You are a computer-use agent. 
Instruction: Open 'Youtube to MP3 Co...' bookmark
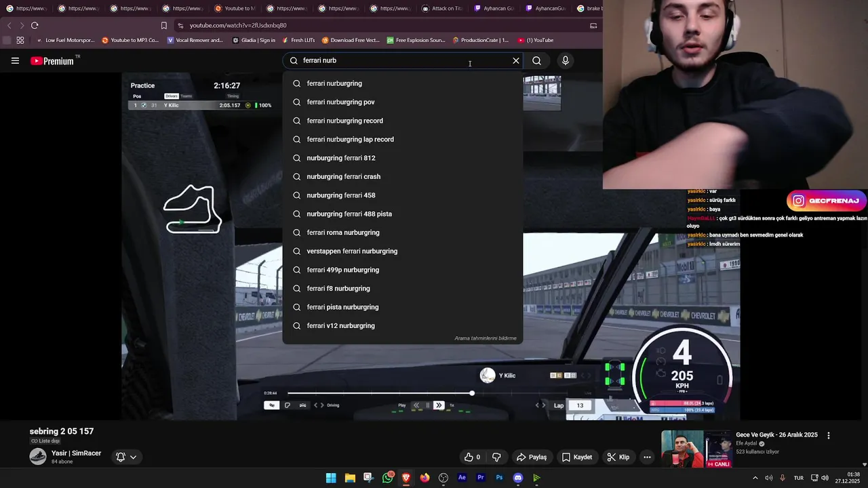(130, 40)
